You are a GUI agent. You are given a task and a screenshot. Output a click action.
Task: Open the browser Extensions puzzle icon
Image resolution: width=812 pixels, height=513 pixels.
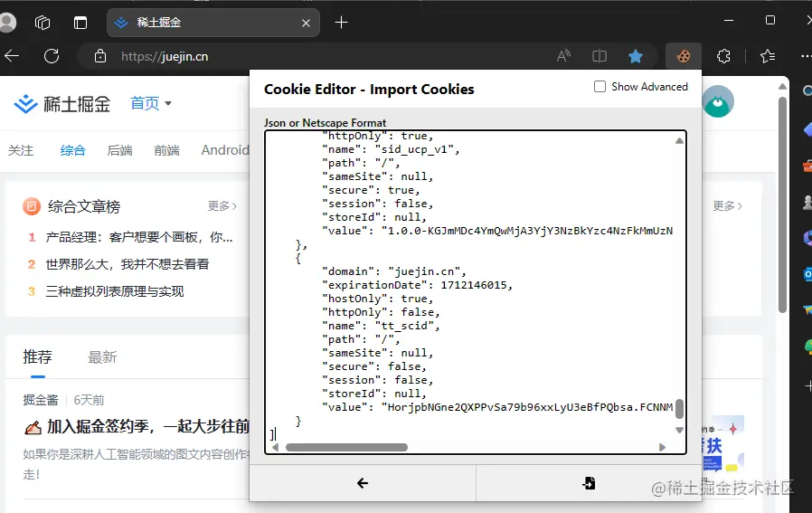[x=723, y=56]
